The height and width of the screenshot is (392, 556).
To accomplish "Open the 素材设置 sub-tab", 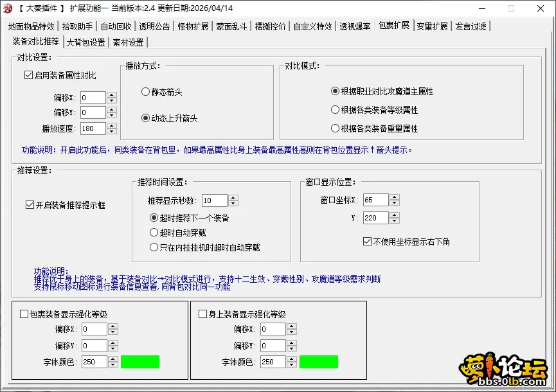I will (x=129, y=42).
